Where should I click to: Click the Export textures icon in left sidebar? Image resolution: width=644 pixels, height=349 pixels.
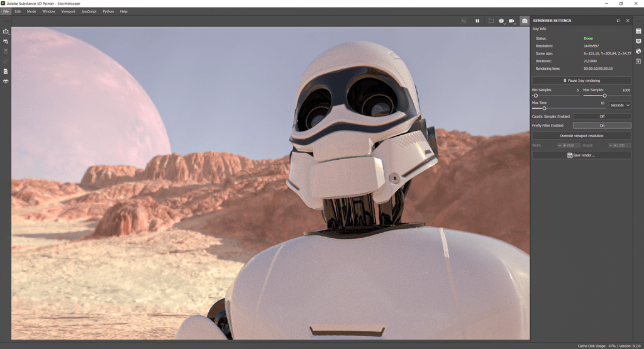point(6,31)
